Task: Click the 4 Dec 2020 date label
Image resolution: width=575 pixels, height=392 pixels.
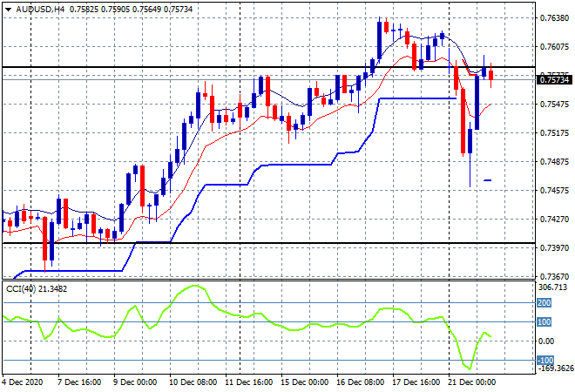Action: [x=23, y=382]
